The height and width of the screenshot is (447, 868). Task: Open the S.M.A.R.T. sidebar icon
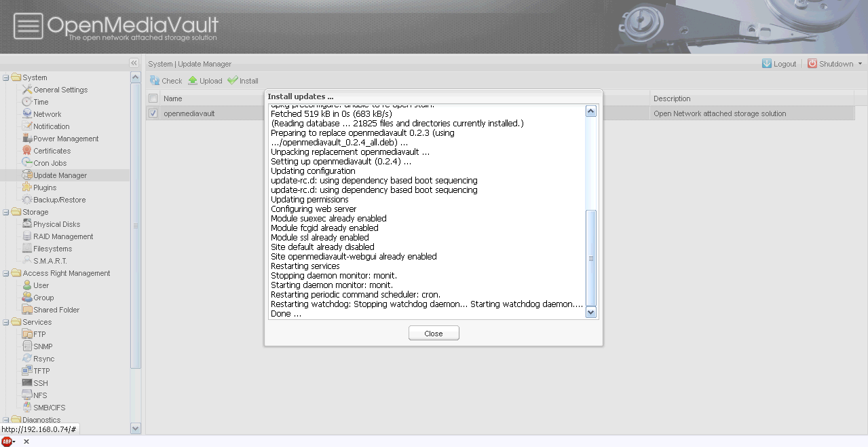pos(27,261)
